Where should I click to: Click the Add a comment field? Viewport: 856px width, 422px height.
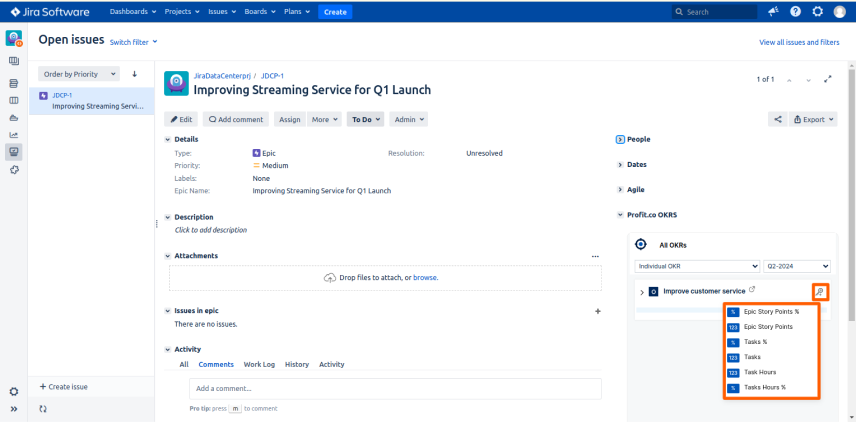coord(395,389)
